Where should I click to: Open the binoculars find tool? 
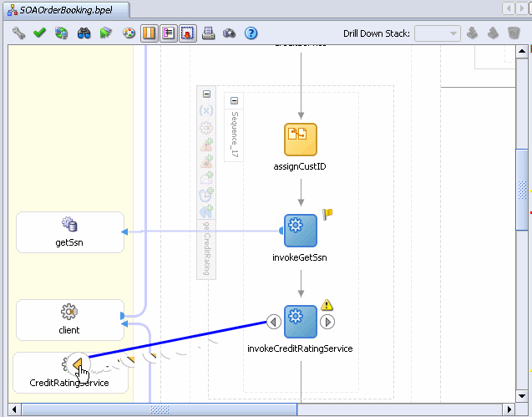[84, 33]
